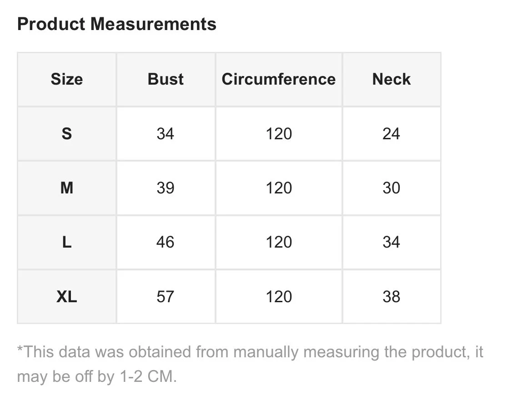Click the Product Measurements heading
Screen dimensions: 532x411
tap(116, 24)
